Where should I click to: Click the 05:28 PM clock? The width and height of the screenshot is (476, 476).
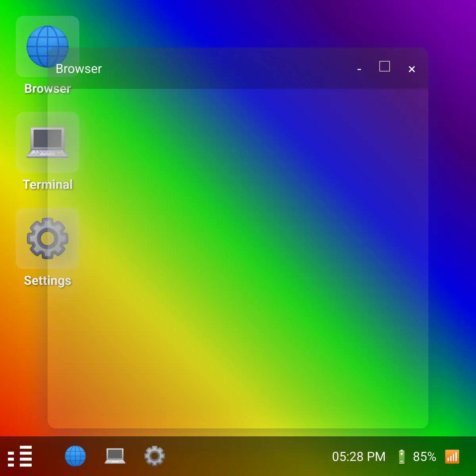359,457
